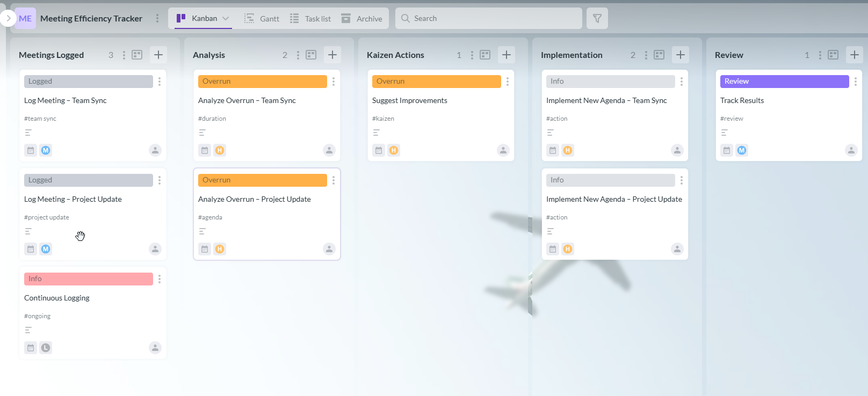Click L priority badge on Continuous Logging
Viewport: 868px width, 396px height.
(x=46, y=348)
